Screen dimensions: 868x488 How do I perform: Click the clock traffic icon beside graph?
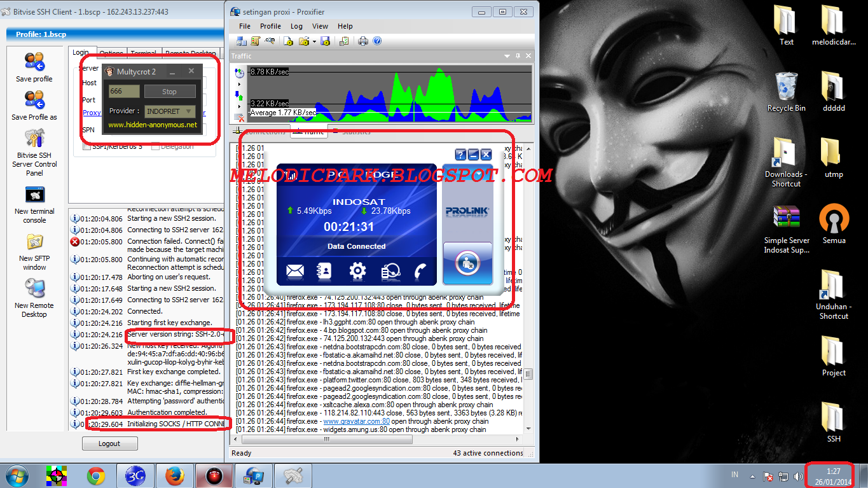[240, 74]
